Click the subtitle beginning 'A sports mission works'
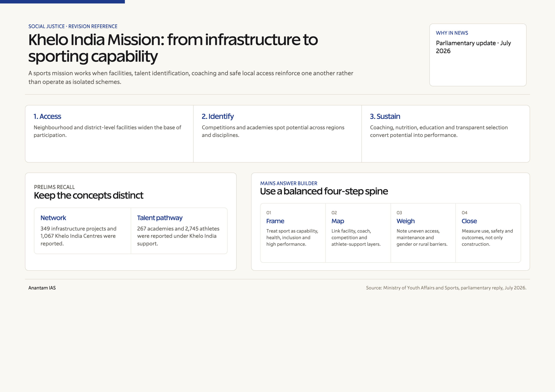555x392 pixels. tap(191, 77)
